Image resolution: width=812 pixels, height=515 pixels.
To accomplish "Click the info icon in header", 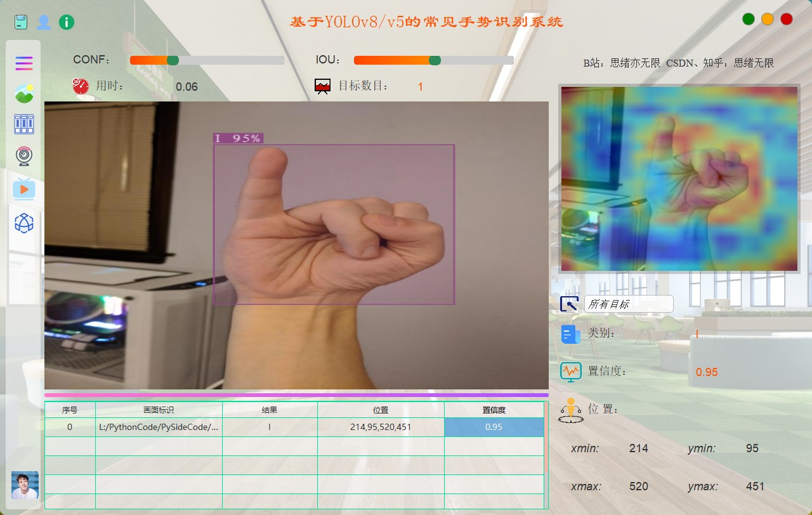I will (x=65, y=21).
